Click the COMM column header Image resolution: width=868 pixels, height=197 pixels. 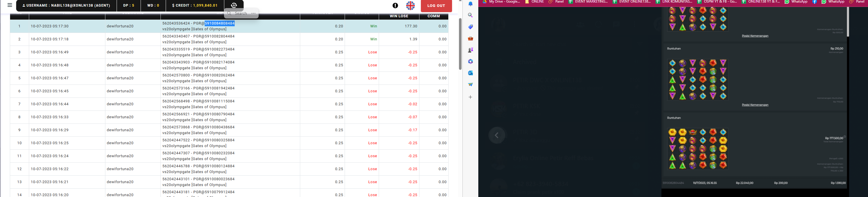[434, 16]
